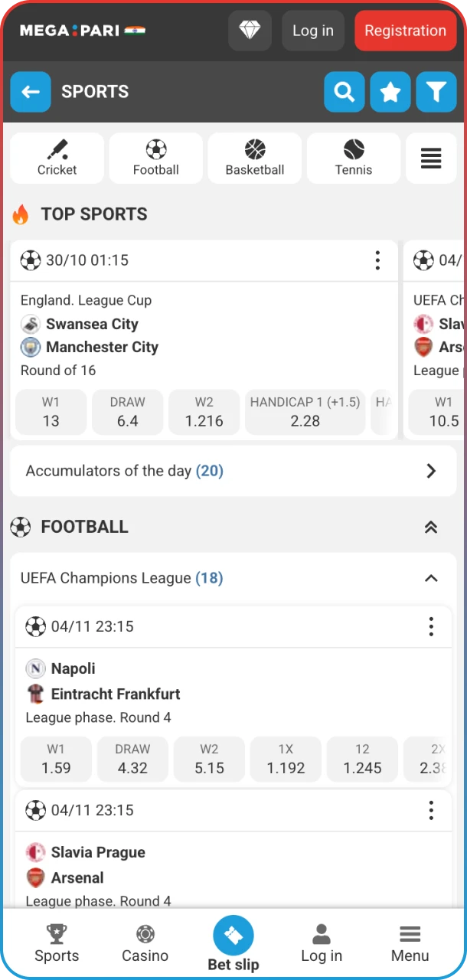Open the filter icon in the header

pos(436,92)
